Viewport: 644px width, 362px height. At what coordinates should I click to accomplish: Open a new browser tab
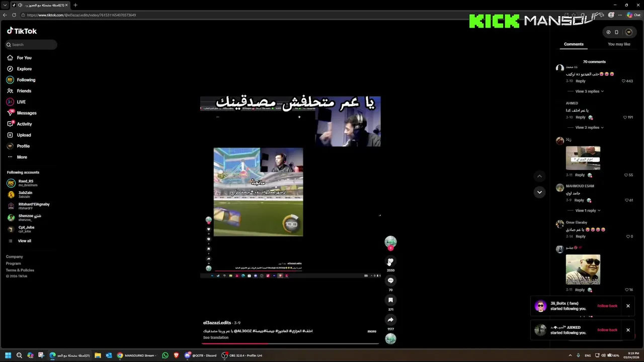(75, 5)
